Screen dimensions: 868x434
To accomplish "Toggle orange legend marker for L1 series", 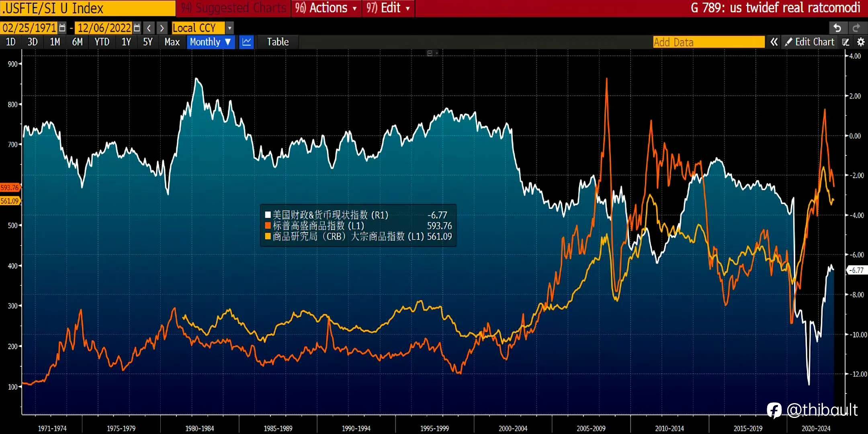I will (x=268, y=226).
